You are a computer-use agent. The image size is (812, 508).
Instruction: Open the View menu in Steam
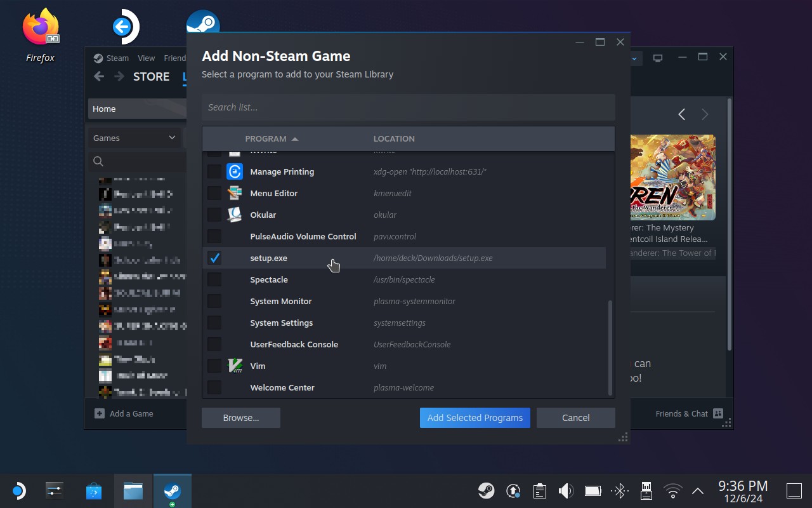[146, 58]
